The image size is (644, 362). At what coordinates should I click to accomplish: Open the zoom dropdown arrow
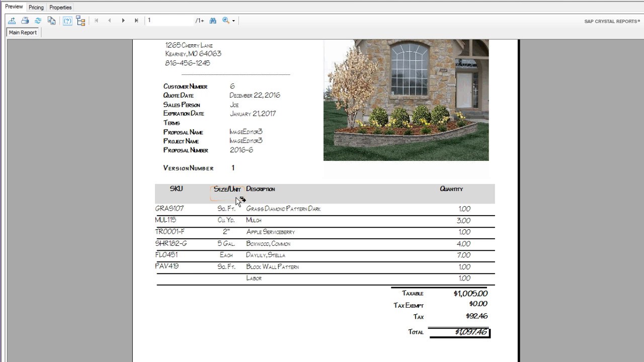pyautogui.click(x=233, y=21)
